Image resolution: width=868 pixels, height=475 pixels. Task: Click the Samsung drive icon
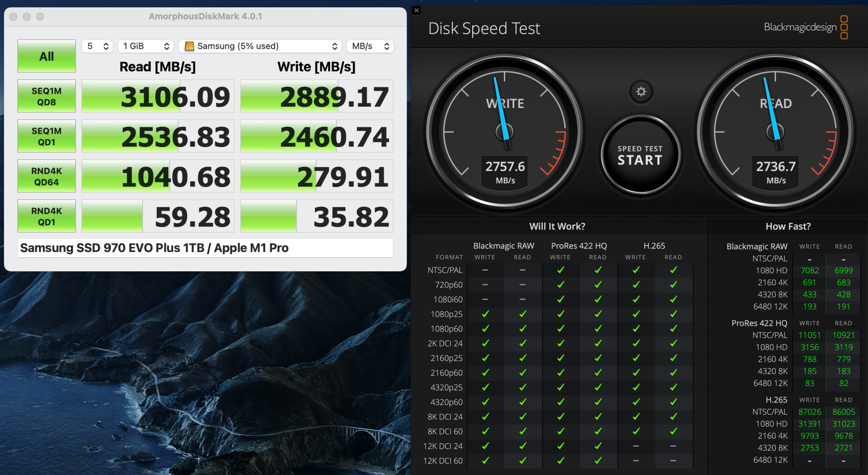(189, 46)
